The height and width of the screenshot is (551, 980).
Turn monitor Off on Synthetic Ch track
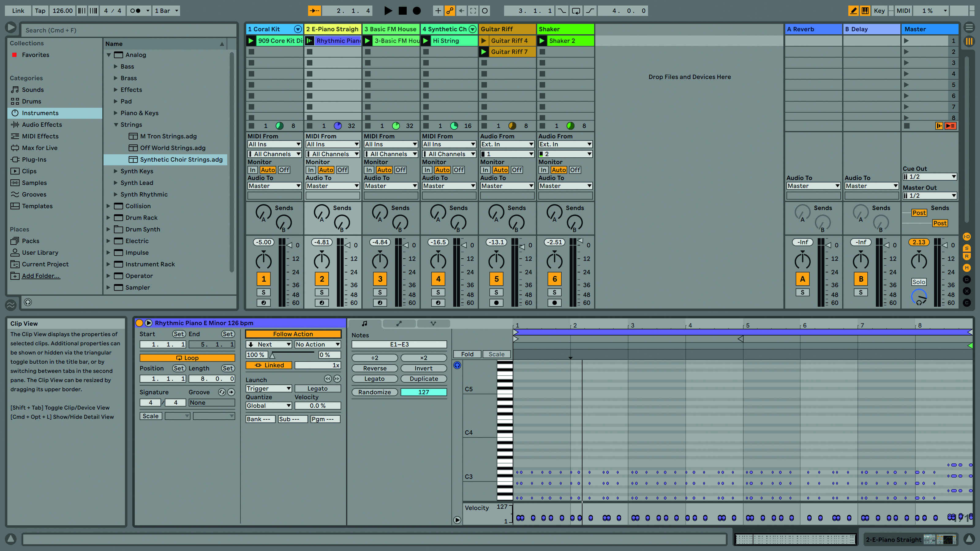[x=458, y=170]
